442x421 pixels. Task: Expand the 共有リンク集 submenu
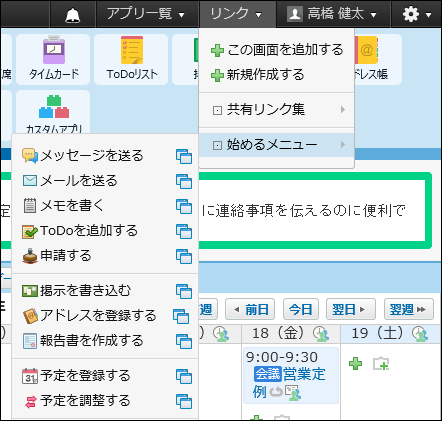tap(277, 109)
